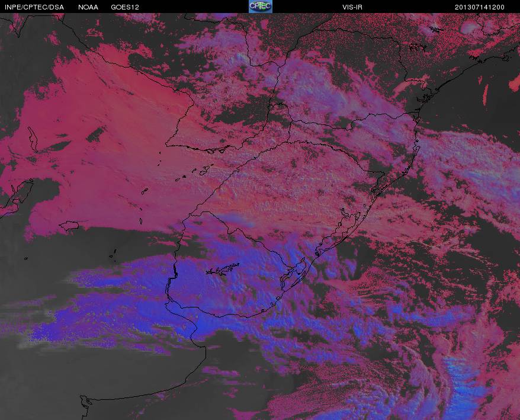The image size is (520, 420).
Task: Click the GOES12 satellite label
Action: [x=125, y=7]
